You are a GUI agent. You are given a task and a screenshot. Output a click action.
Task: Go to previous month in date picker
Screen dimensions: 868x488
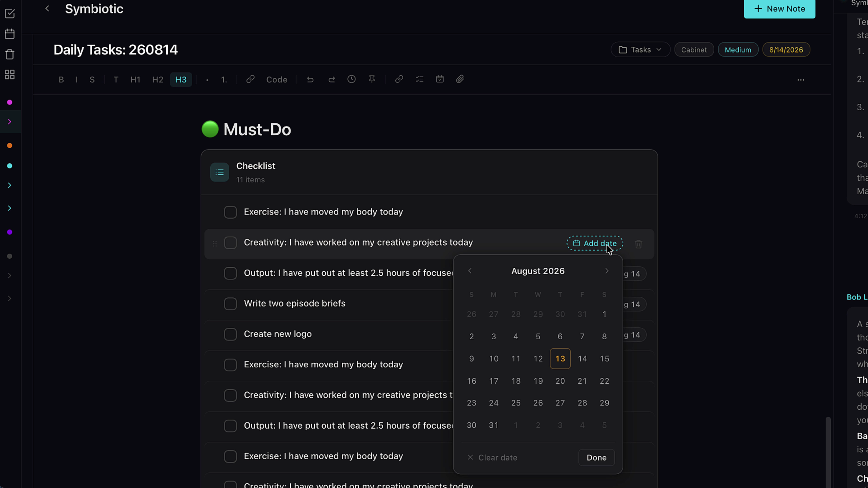[x=470, y=271]
